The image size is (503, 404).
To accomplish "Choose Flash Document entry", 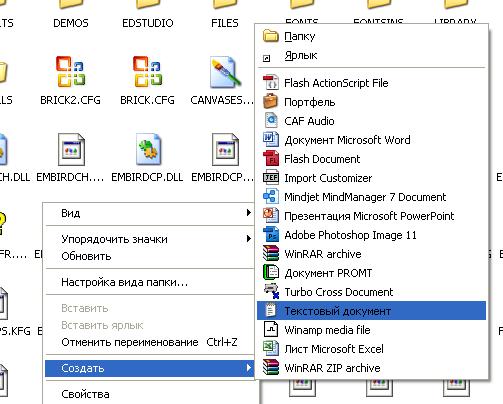I will click(371, 159).
